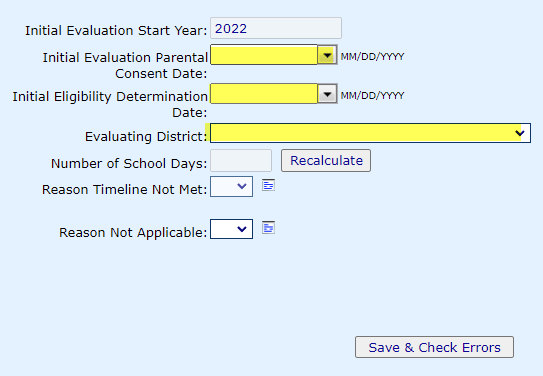Click the Save & Check Errors button

434,347
